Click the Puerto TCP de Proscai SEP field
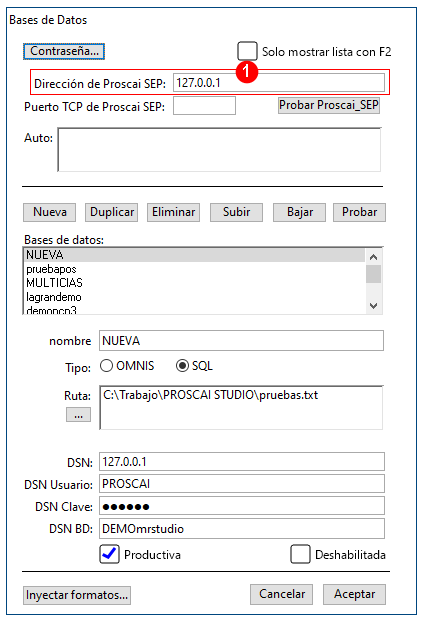The image size is (425, 622). [204, 106]
